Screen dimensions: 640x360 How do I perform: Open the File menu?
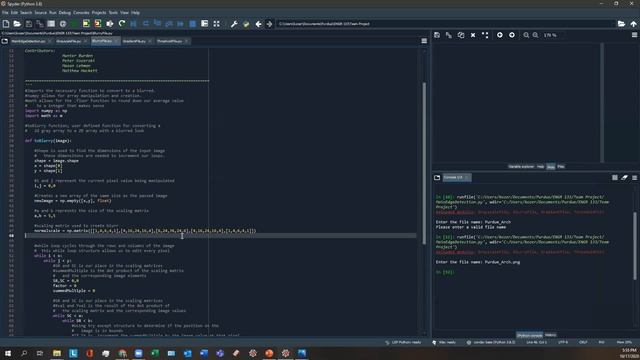[5, 13]
